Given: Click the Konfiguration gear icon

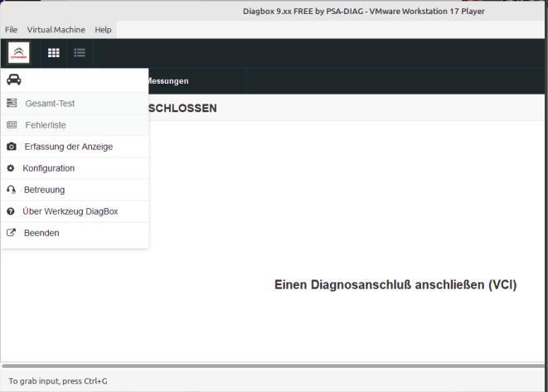Looking at the screenshot, I should 11,168.
